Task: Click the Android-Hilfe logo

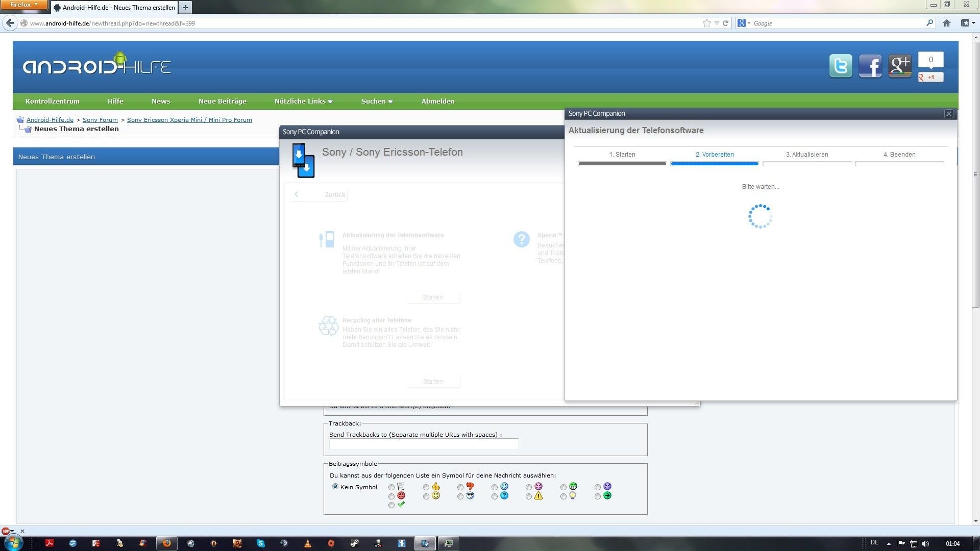Action: coord(97,64)
